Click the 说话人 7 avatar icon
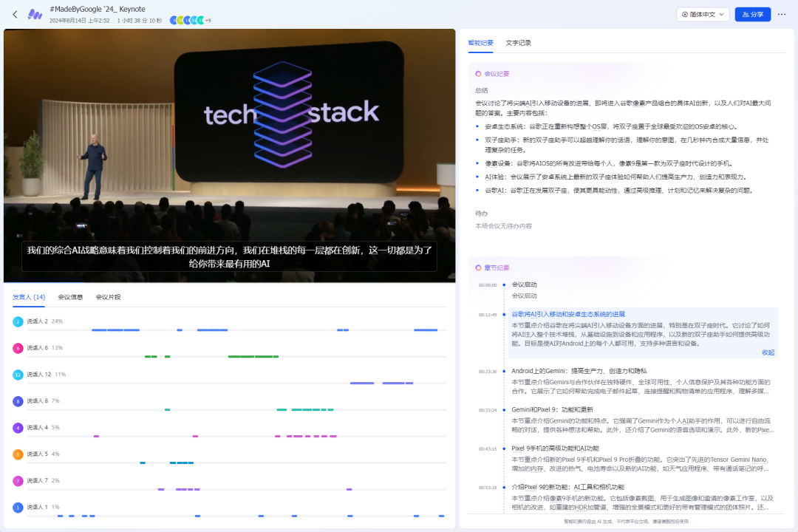The height and width of the screenshot is (532, 798). (x=18, y=480)
